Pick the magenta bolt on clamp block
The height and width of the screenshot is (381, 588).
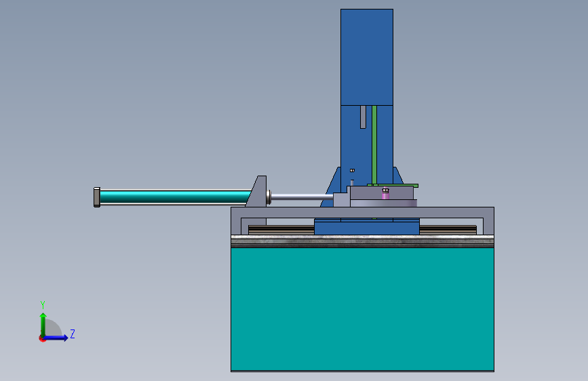click(385, 194)
